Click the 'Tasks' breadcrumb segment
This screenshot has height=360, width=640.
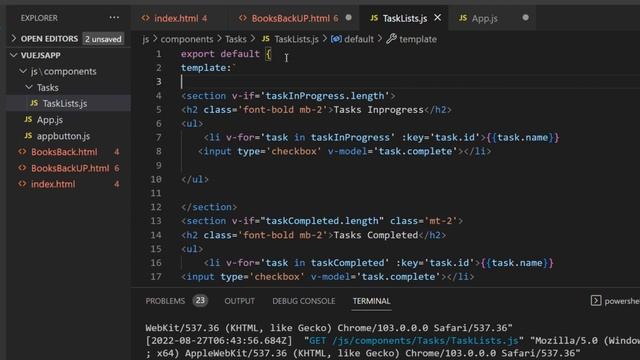[x=236, y=39]
